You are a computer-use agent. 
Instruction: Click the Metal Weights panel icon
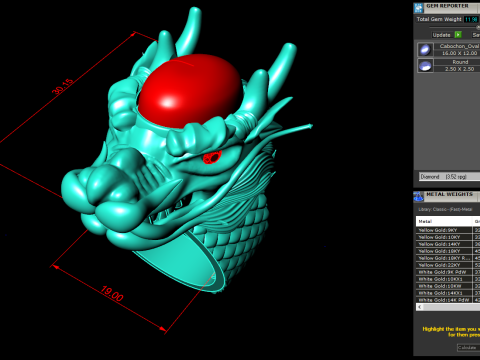tap(419, 197)
